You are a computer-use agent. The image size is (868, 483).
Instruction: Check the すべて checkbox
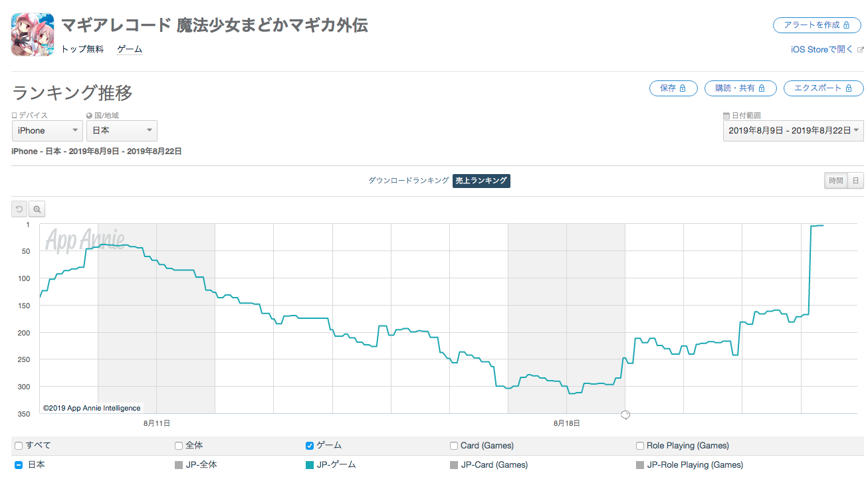(19, 446)
